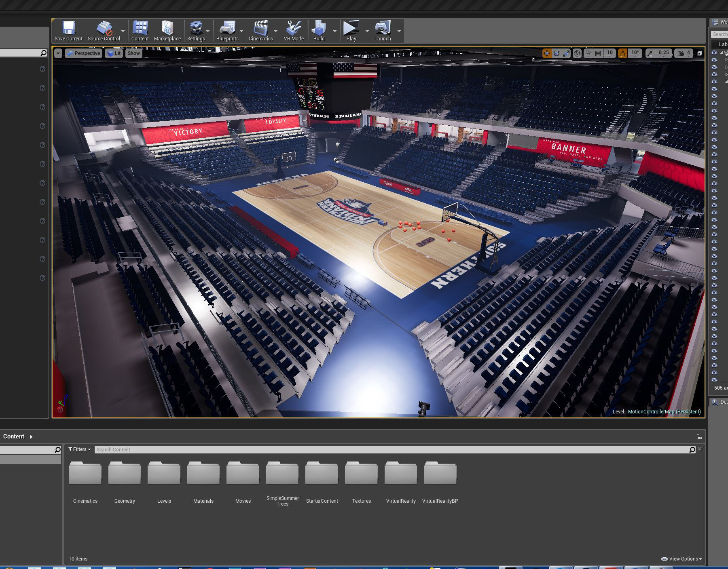Open rotation snap value 10° dropdown
This screenshot has height=569, width=728.
click(x=635, y=53)
